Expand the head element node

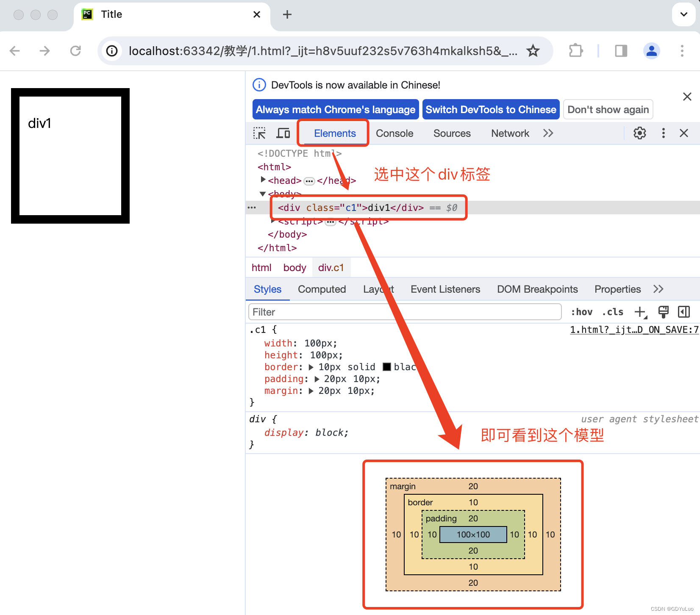tap(263, 180)
